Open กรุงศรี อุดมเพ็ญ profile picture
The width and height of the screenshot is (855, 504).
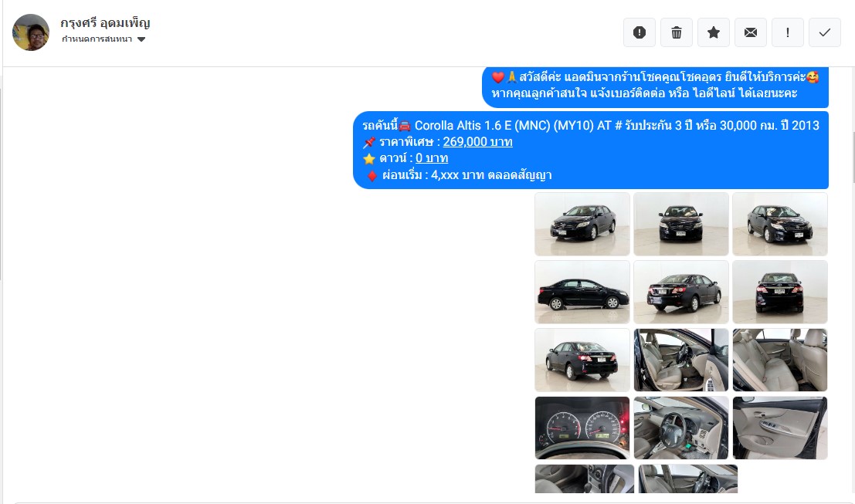[31, 32]
